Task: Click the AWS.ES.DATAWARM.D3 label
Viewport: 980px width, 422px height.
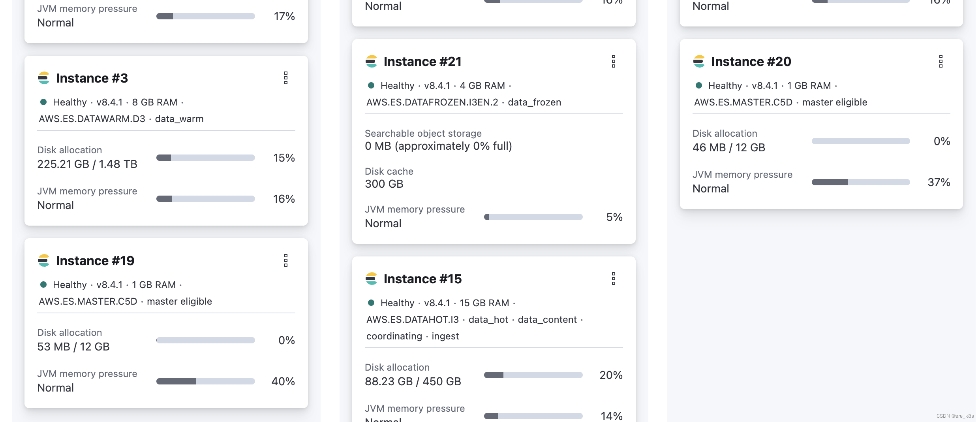Action: tap(92, 119)
